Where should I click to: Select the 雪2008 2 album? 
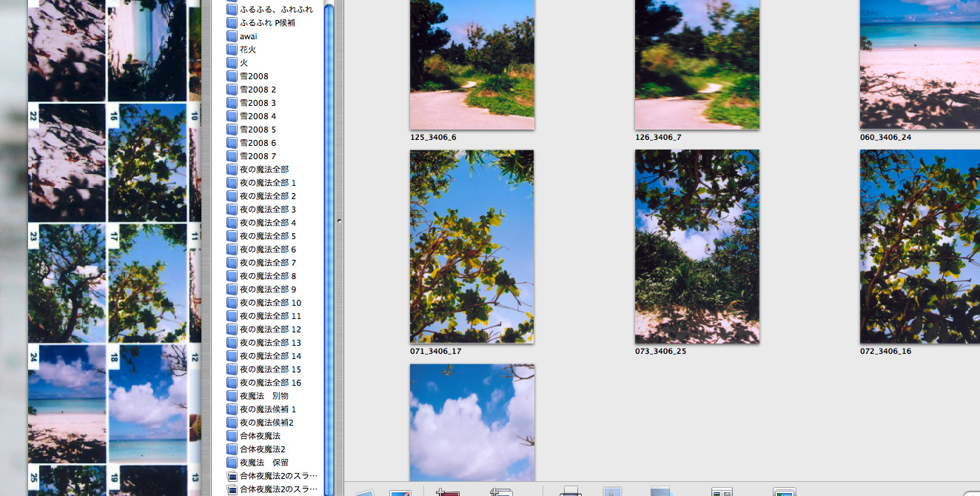coord(258,90)
